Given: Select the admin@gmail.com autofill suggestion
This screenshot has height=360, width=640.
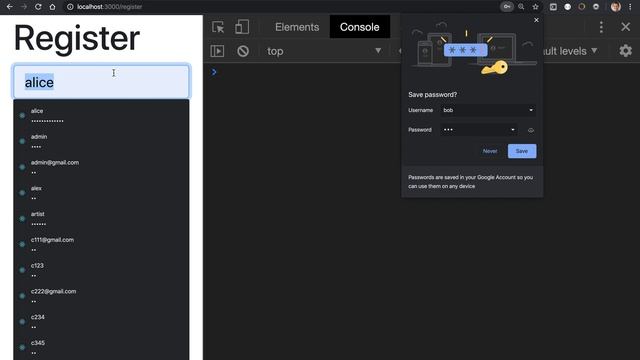Looking at the screenshot, I should 101,167.
